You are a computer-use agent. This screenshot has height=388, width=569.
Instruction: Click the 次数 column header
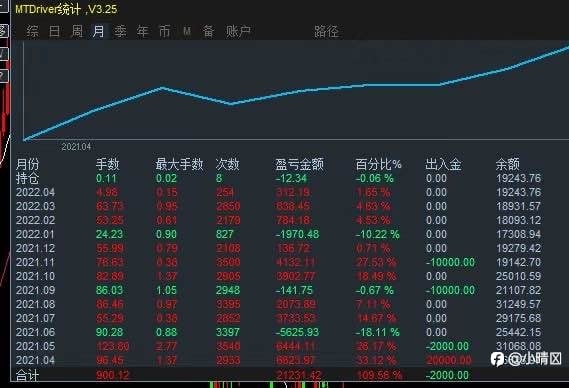(228, 164)
